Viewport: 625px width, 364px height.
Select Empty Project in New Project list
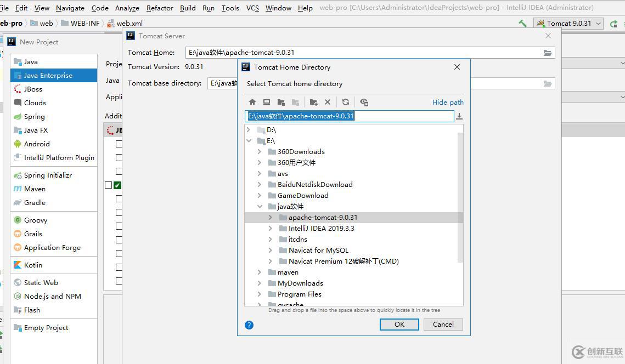pyautogui.click(x=54, y=328)
